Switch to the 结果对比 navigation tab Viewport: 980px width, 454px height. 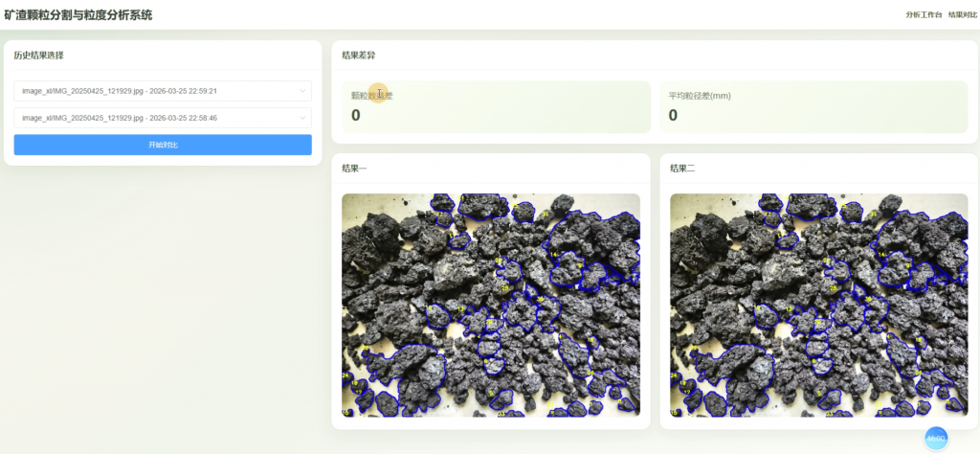tap(963, 15)
